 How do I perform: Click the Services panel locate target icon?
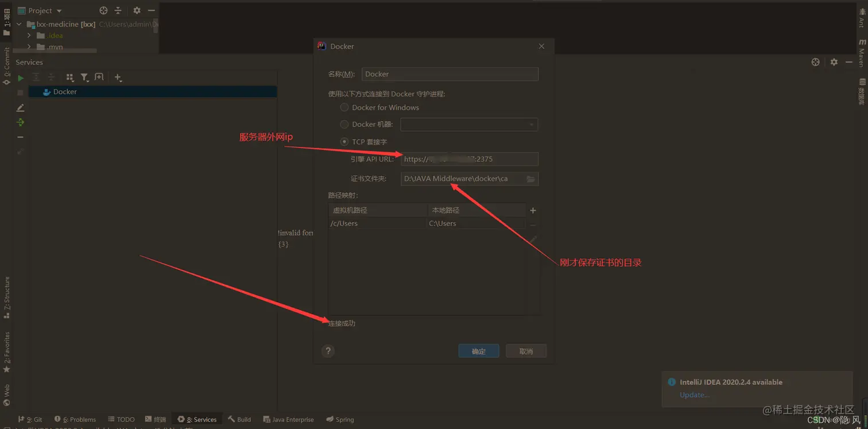pyautogui.click(x=815, y=62)
